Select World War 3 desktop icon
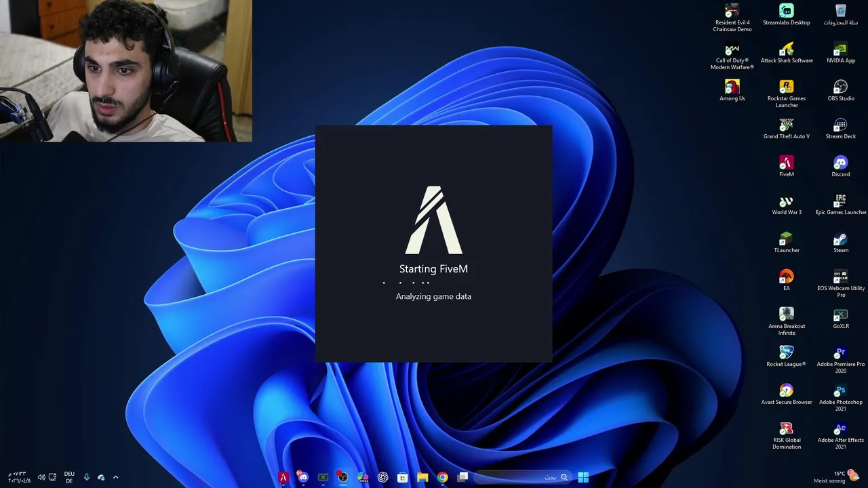Image resolution: width=868 pixels, height=488 pixels. point(786,205)
